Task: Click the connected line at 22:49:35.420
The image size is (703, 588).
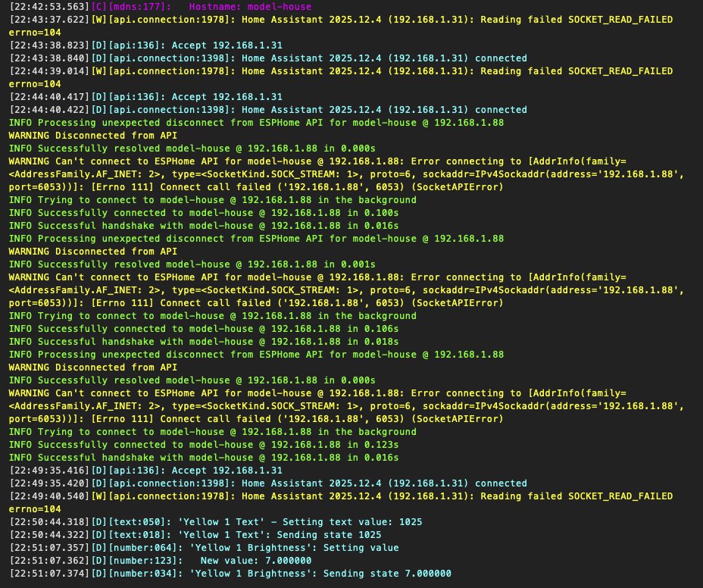Action: tap(268, 483)
